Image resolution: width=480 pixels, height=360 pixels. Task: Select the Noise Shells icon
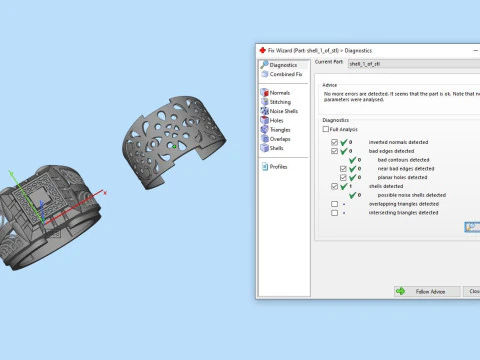point(264,111)
